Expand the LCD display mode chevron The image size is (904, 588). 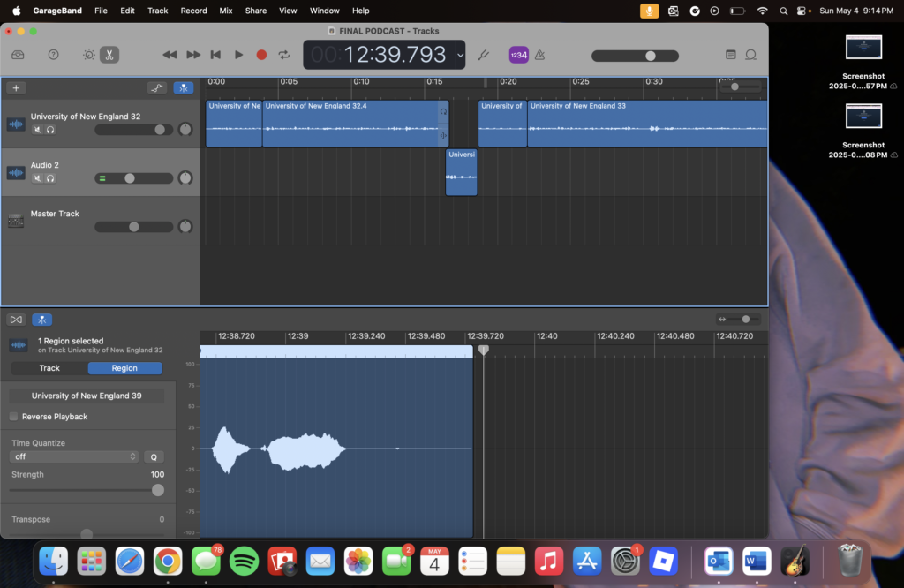tap(461, 56)
